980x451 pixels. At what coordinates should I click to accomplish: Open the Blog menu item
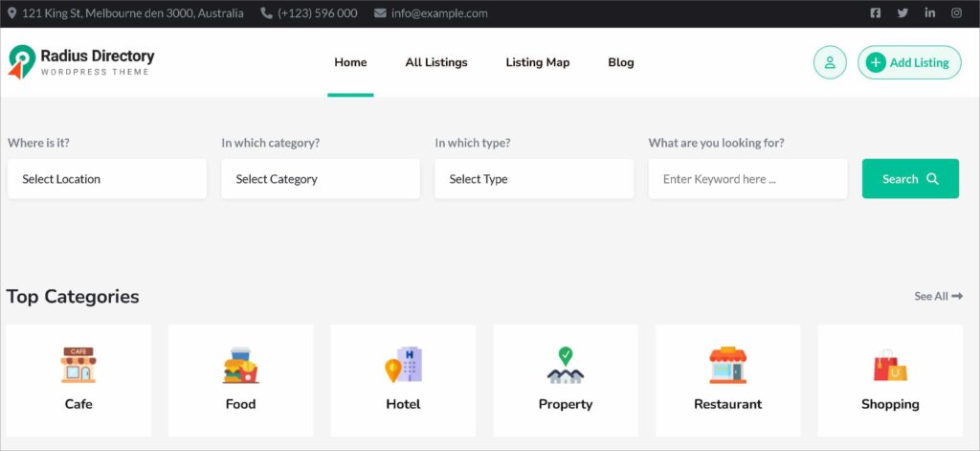(x=620, y=62)
